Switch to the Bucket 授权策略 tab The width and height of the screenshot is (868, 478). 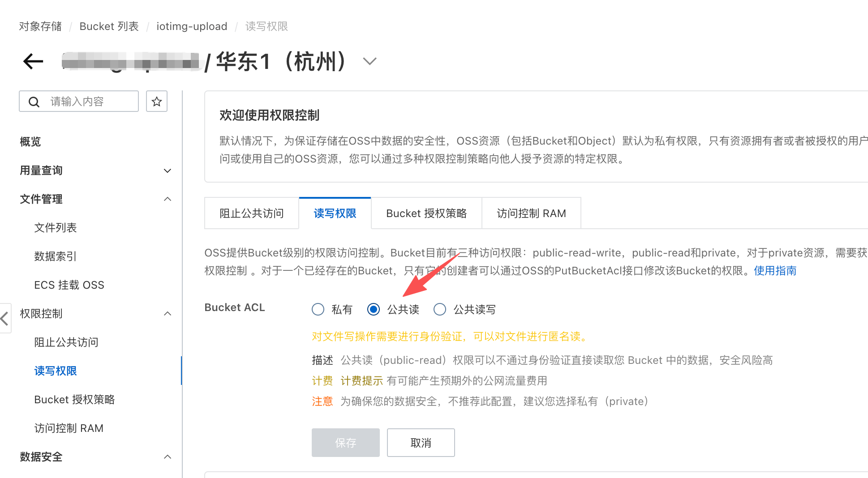426,213
